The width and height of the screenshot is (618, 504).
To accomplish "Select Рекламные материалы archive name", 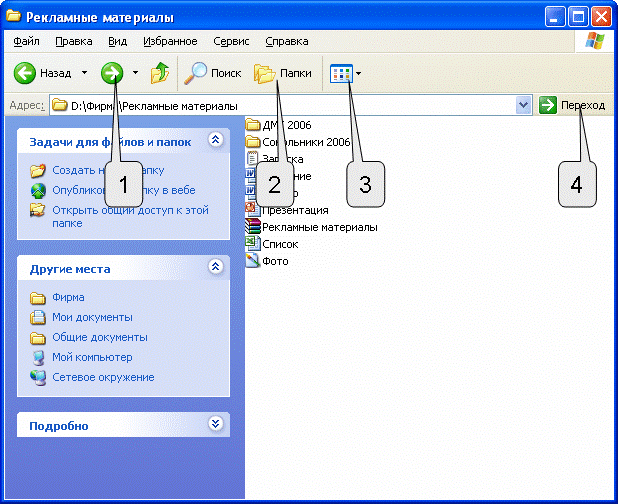I will [320, 227].
